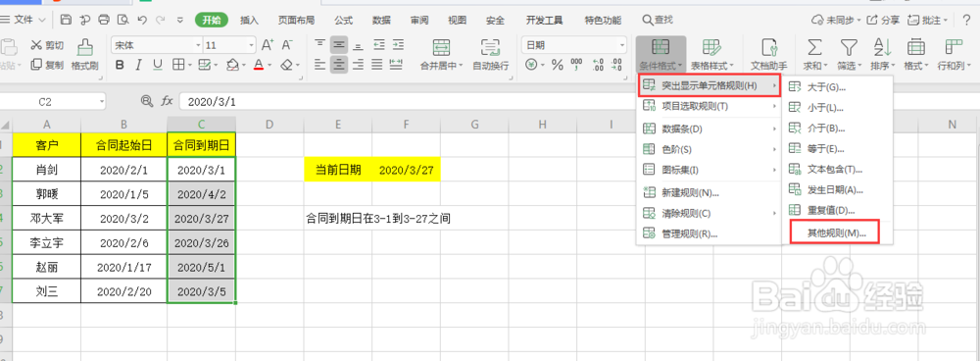980x361 pixels.
Task: Select the Format Painter (格式刷) tool
Action: coord(84,54)
